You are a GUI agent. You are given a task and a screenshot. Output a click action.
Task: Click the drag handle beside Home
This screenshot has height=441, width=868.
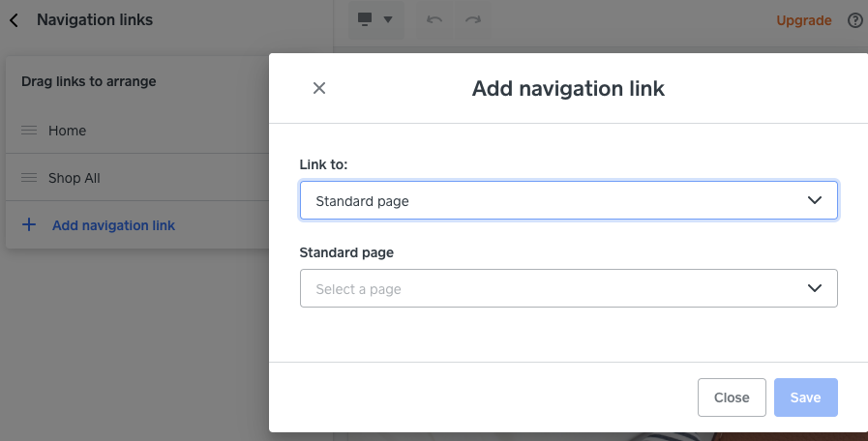coord(29,131)
